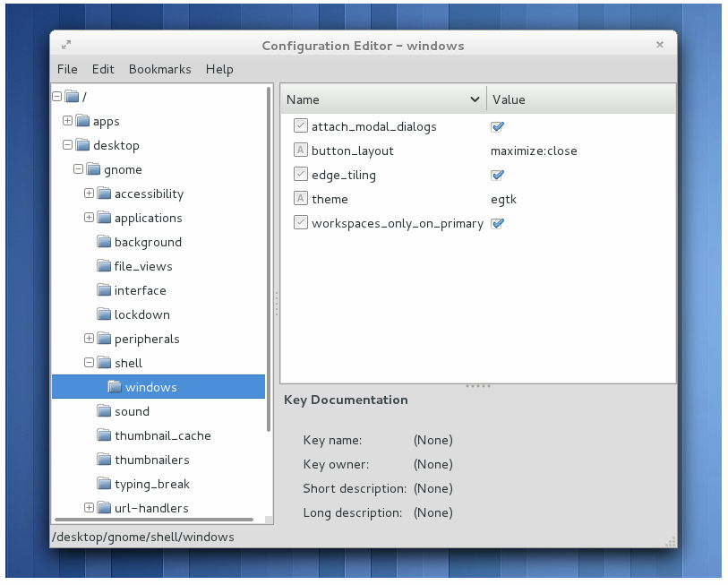
Task: Uncheck workspaces_only_on_primary
Action: (x=497, y=222)
